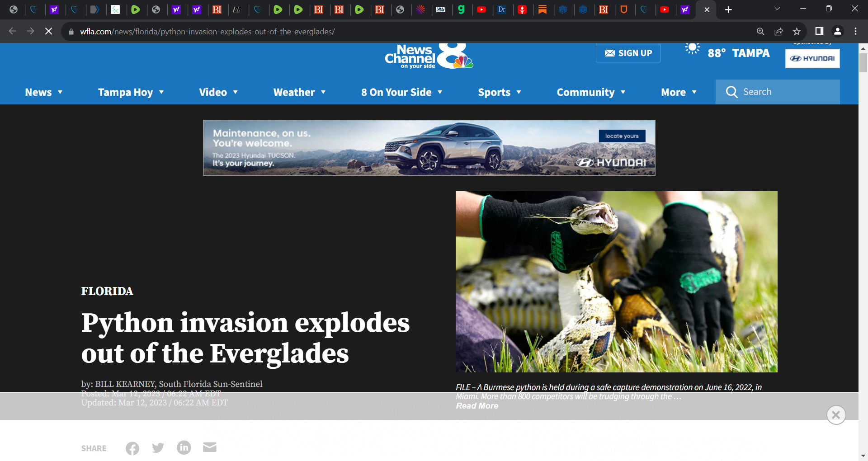The height and width of the screenshot is (461, 868).
Task: Open the Sports section
Action: 494,92
